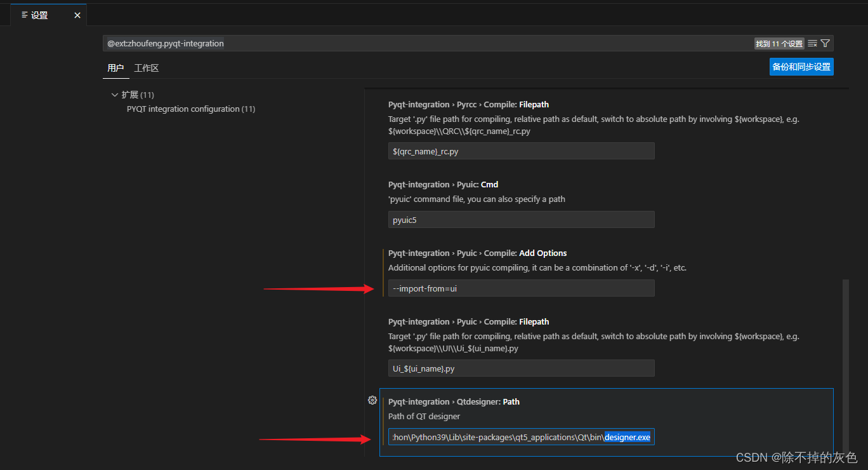Edit the Pyrcc Compile Filepath field
Screen dimensions: 868x470
coord(521,151)
